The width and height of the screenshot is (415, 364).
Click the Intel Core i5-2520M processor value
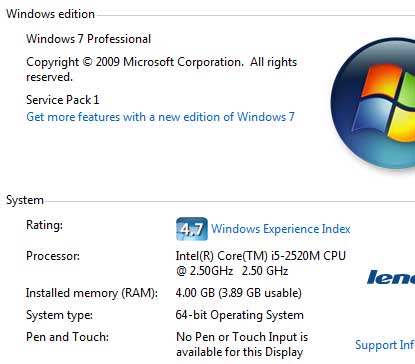pos(261,263)
